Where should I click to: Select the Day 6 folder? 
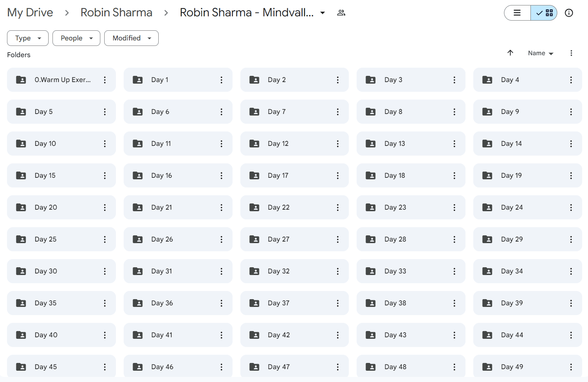(x=178, y=112)
